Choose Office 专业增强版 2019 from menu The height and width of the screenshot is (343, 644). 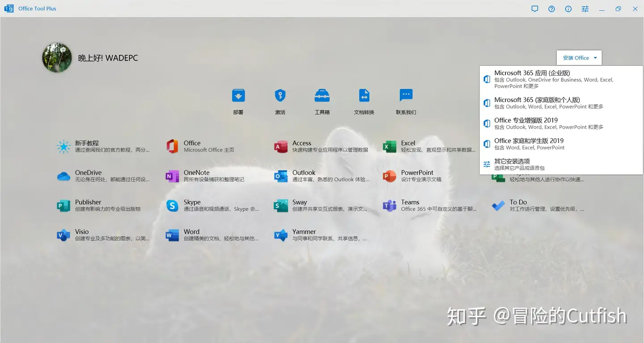561,123
